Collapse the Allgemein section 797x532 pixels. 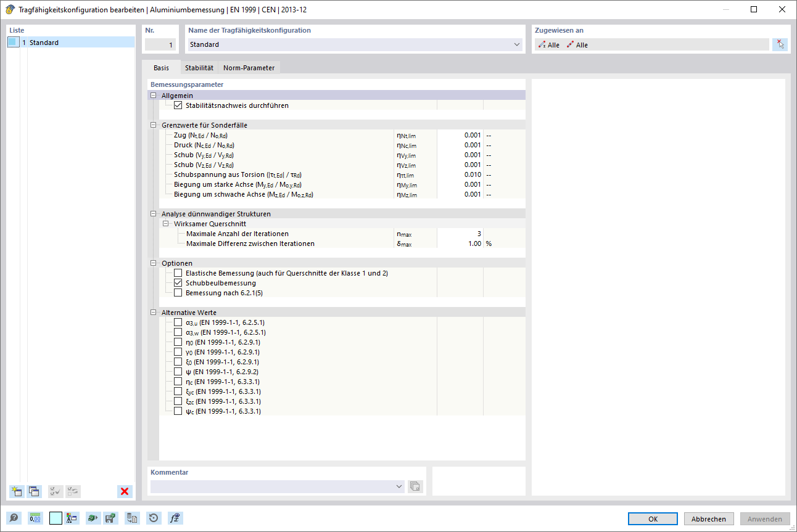tap(153, 96)
